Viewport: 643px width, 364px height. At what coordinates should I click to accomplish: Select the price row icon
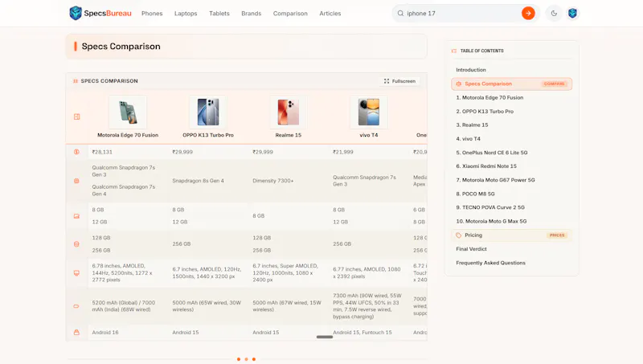76,152
